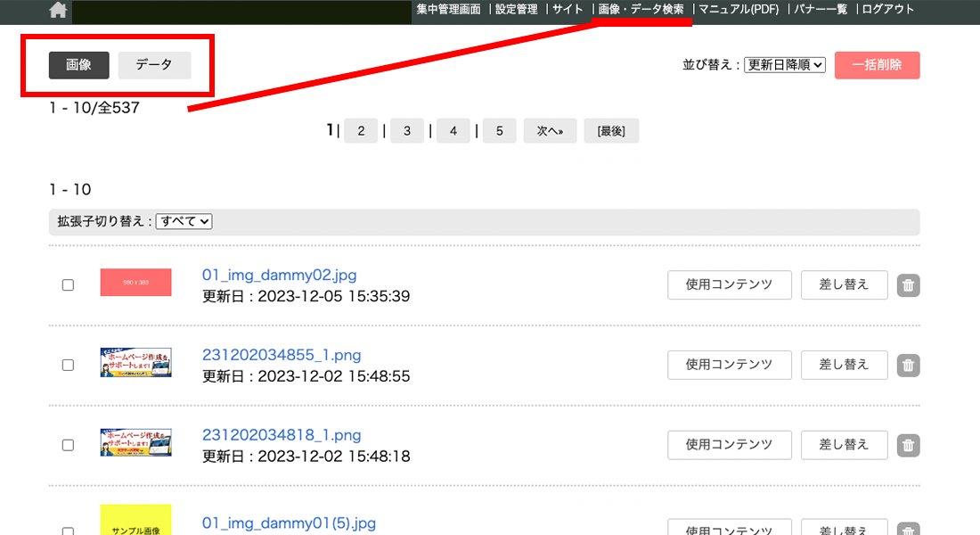Open 01_img_dammy01(5).jpg file link
The height and width of the screenshot is (535, 980).
289,523
